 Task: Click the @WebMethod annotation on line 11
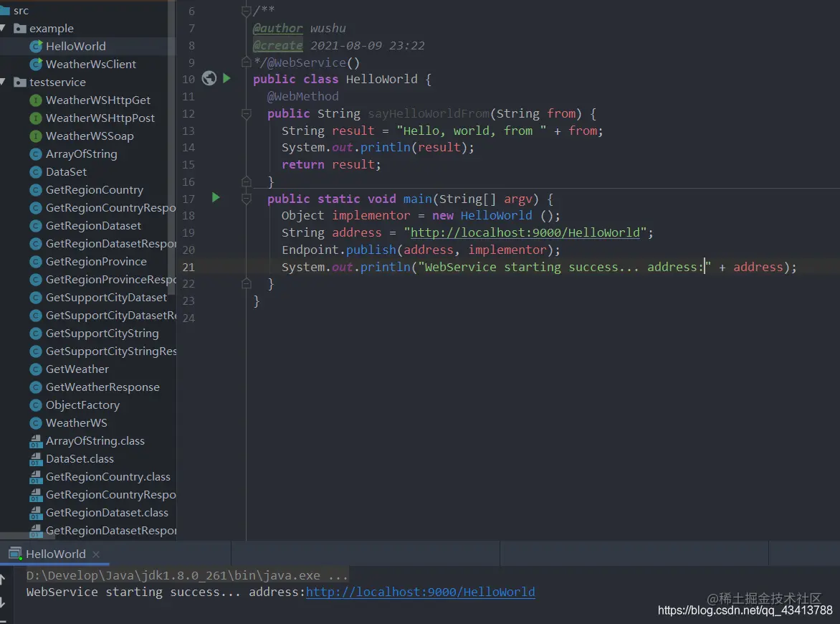pos(302,97)
